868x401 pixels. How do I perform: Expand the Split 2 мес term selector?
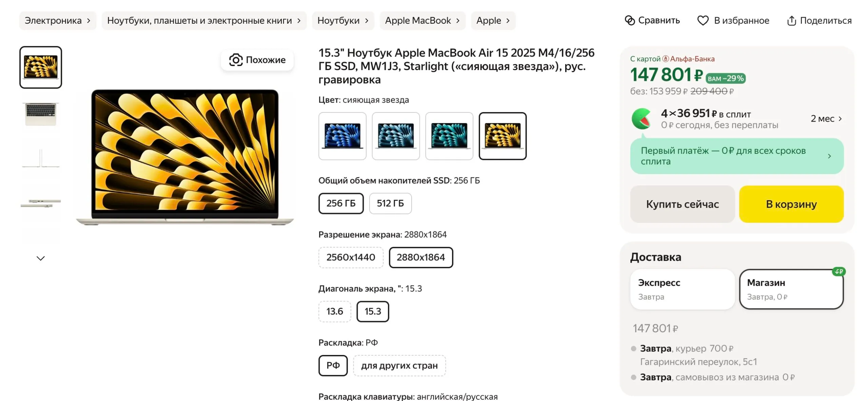tap(826, 119)
